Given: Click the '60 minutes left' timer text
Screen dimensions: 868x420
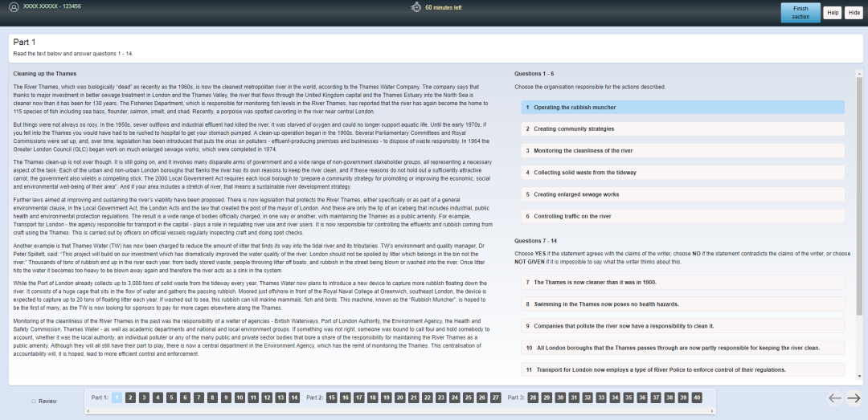Looking at the screenshot, I should point(443,7).
